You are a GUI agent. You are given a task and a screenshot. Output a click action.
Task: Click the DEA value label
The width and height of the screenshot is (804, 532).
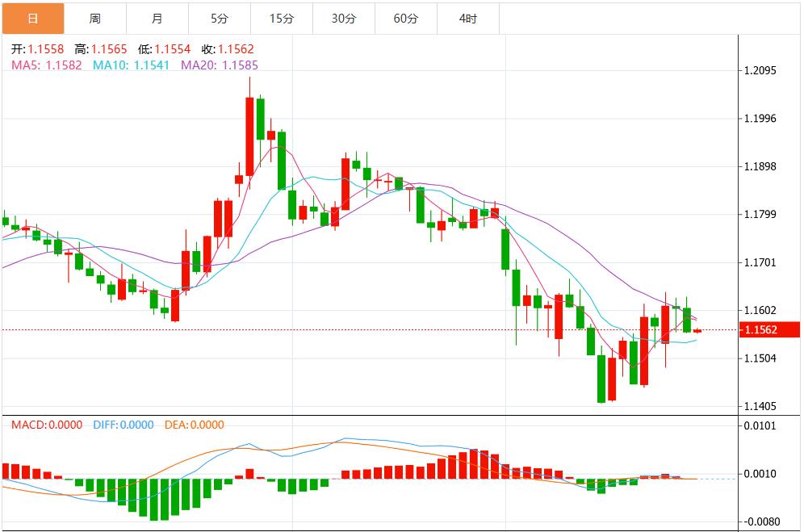click(x=194, y=425)
